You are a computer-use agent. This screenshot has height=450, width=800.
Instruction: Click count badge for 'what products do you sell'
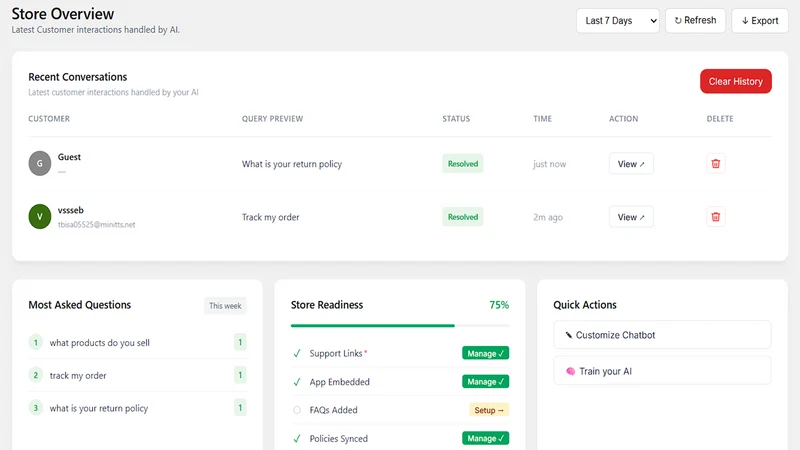(x=240, y=342)
